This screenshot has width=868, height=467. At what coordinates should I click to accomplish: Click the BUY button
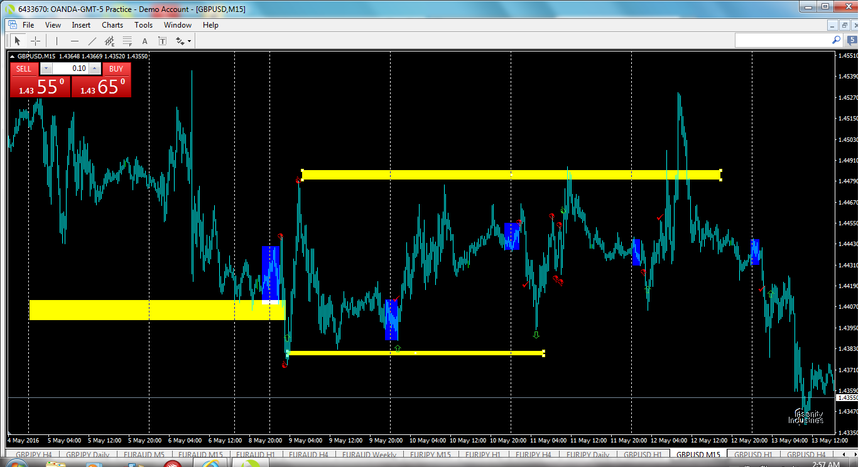pyautogui.click(x=116, y=68)
